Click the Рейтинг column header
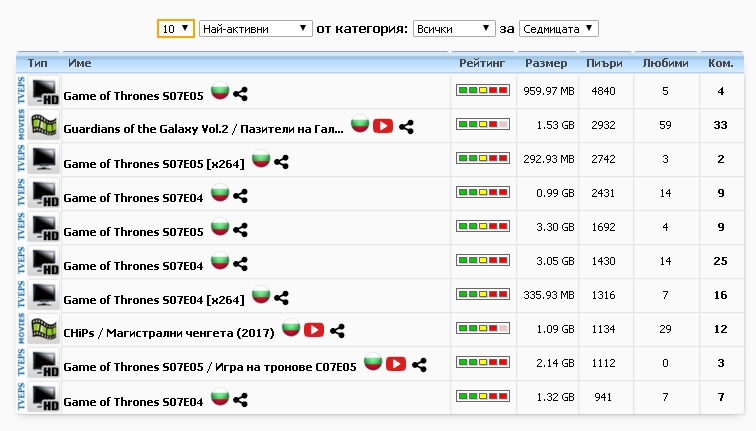The height and width of the screenshot is (431, 756). [483, 63]
